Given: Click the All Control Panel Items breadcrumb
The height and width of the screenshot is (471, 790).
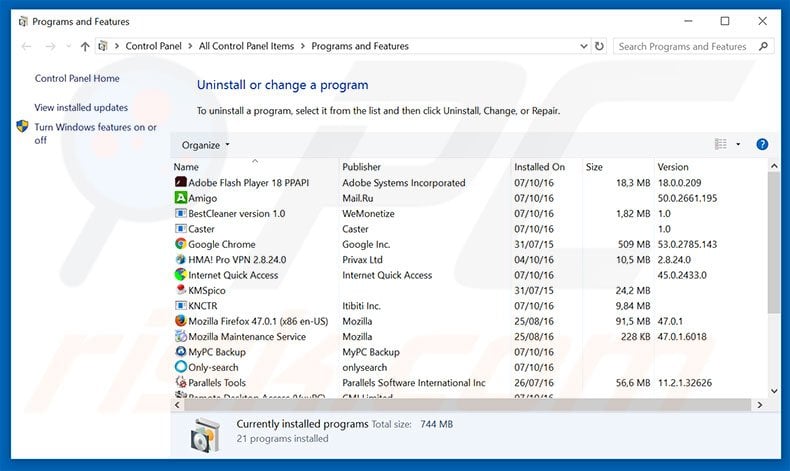Looking at the screenshot, I should pyautogui.click(x=246, y=46).
